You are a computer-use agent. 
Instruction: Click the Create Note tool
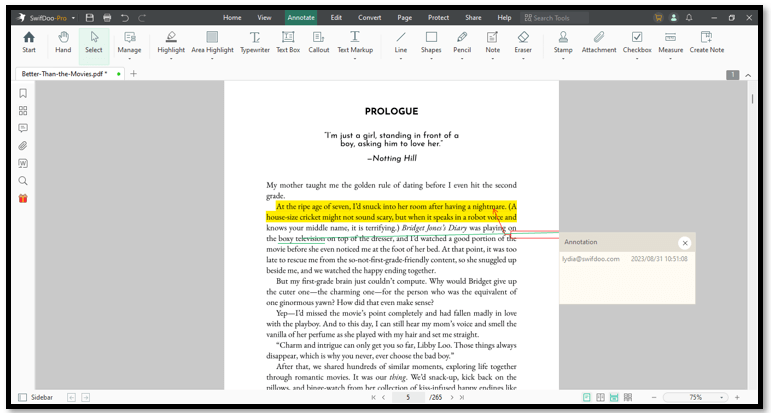tap(707, 42)
